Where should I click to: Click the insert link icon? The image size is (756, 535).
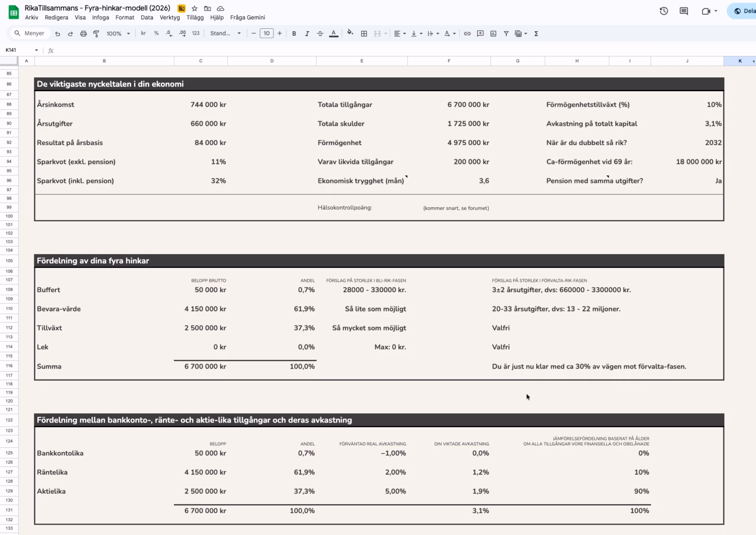coord(467,34)
